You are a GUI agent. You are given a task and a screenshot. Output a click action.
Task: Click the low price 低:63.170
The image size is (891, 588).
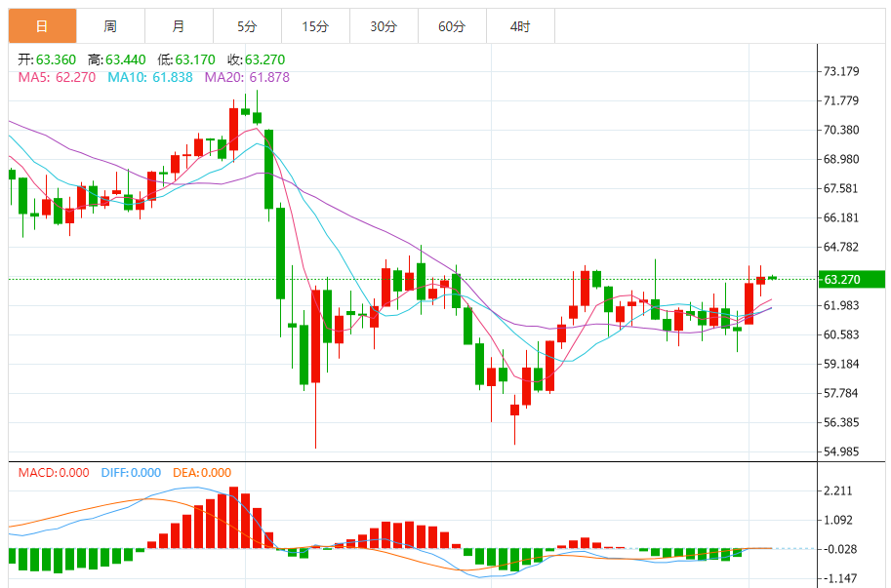click(186, 59)
